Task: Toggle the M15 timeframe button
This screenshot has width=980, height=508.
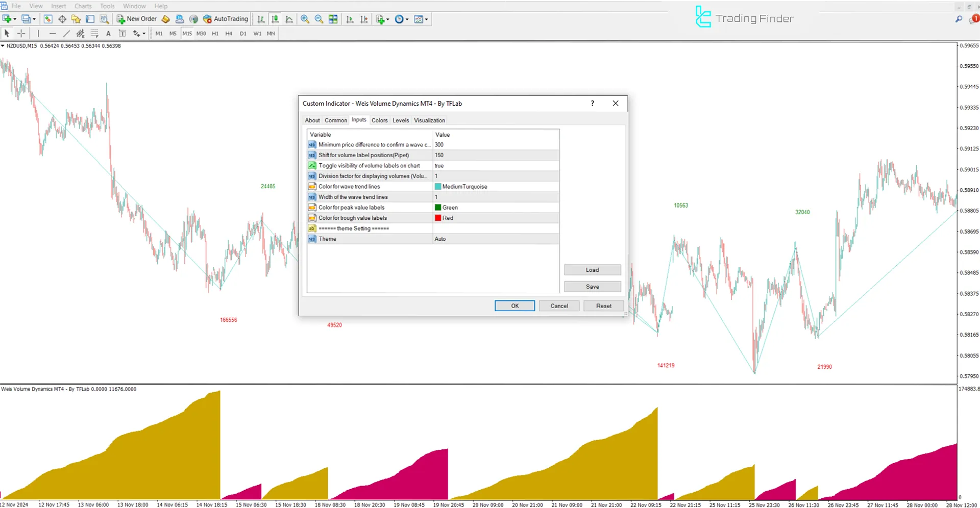Action: (187, 33)
